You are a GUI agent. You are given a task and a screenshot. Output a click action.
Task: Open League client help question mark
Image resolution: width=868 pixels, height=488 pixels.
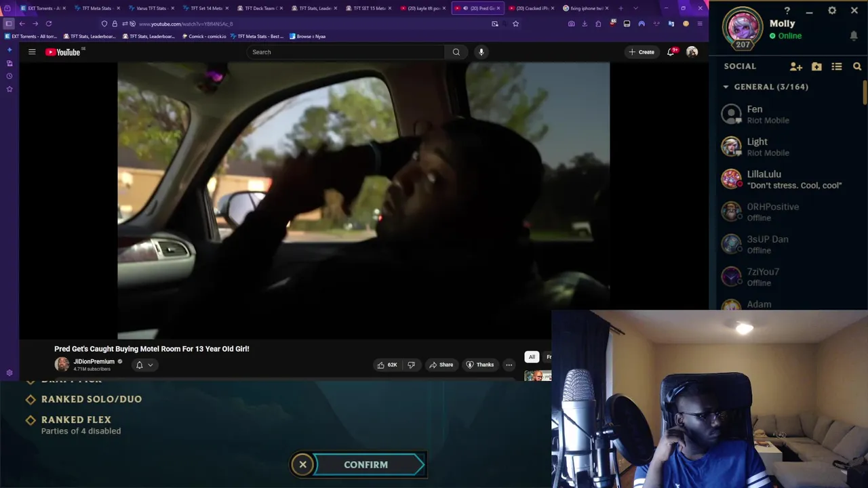tap(787, 11)
